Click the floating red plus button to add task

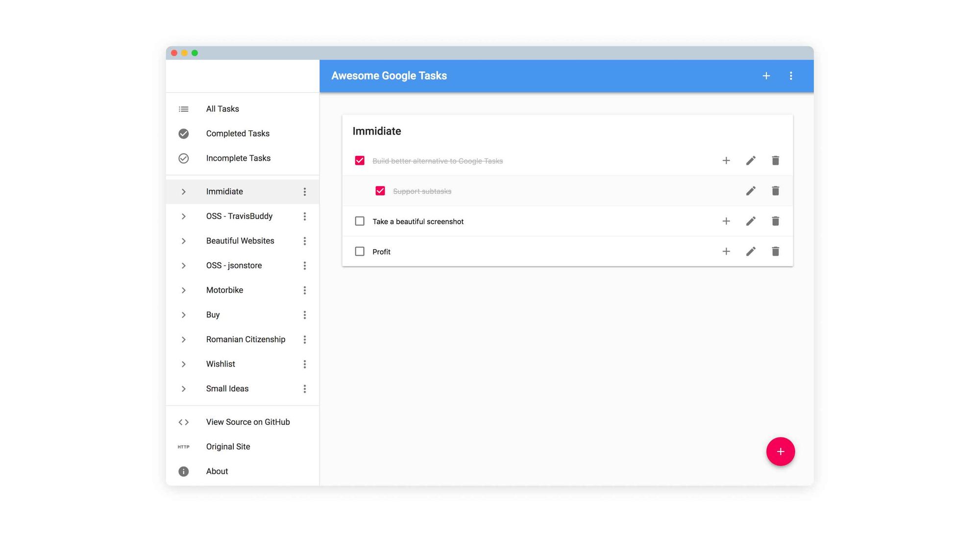click(x=780, y=452)
